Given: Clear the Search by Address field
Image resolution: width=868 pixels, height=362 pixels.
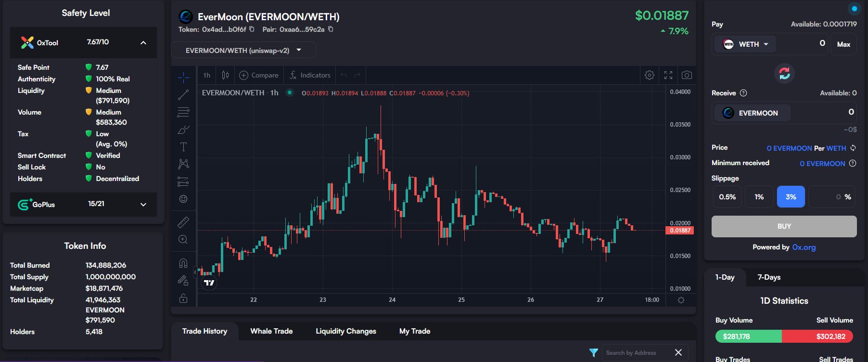Looking at the screenshot, I should coord(678,353).
